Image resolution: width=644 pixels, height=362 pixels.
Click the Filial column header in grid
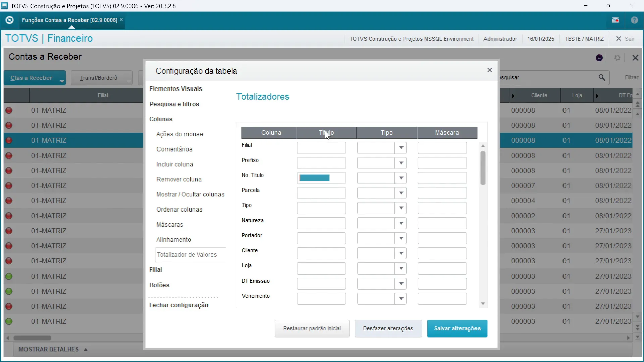[x=103, y=95]
